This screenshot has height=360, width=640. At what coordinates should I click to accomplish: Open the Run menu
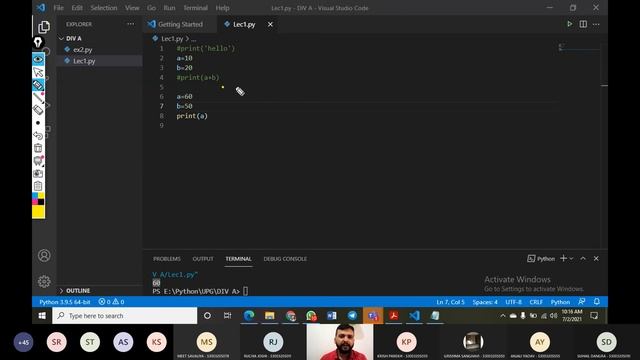[169, 8]
